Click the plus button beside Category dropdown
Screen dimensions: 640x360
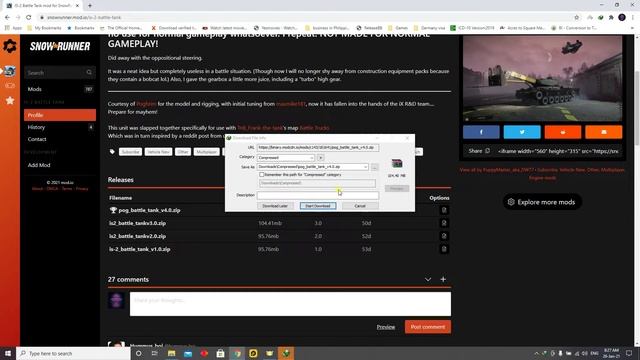[321, 158]
